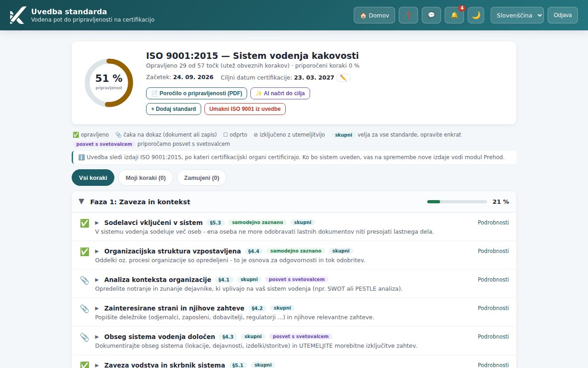Click paperclip icon for Analiza konteksta organizacije

click(85, 280)
